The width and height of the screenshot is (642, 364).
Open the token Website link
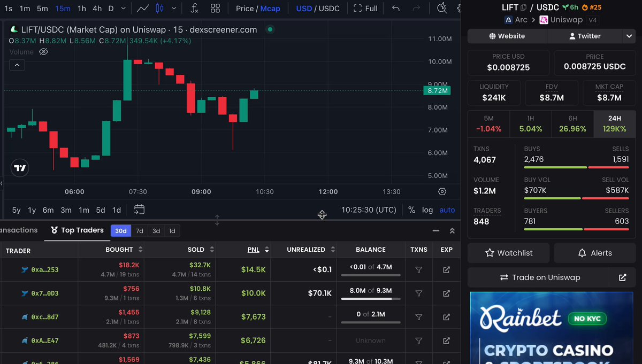pos(507,36)
